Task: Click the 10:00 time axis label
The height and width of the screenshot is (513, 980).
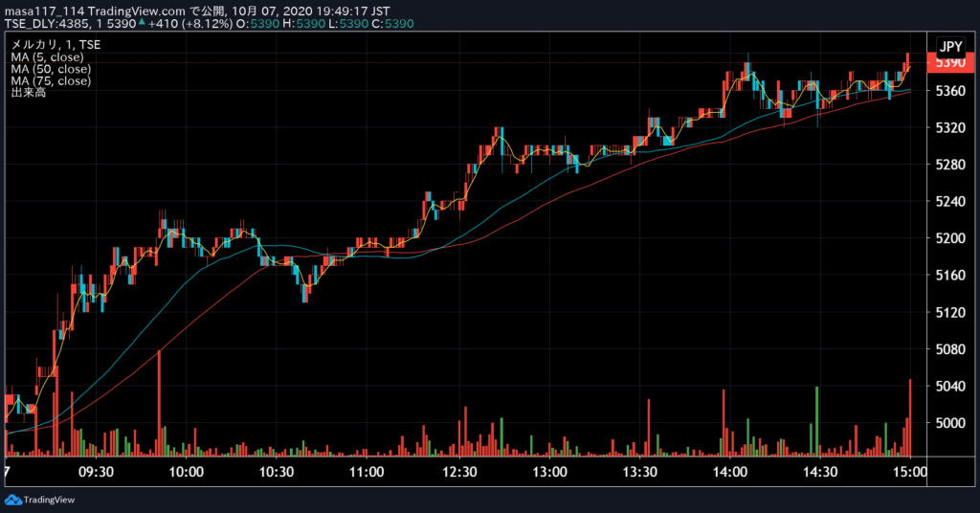Action: tap(187, 472)
